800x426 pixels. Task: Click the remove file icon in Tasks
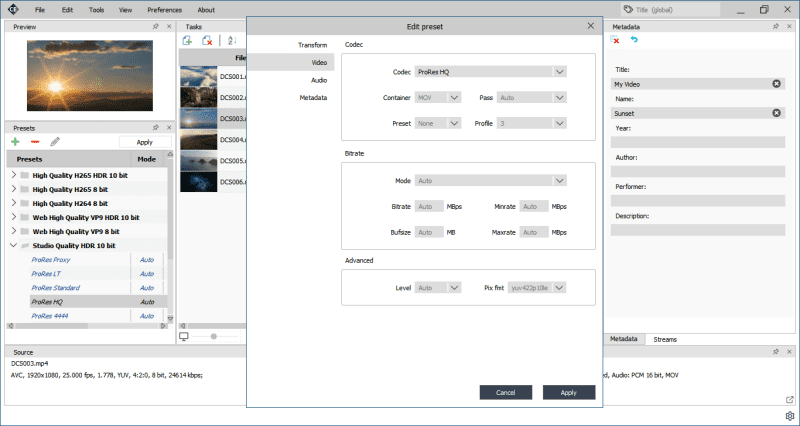(207, 40)
